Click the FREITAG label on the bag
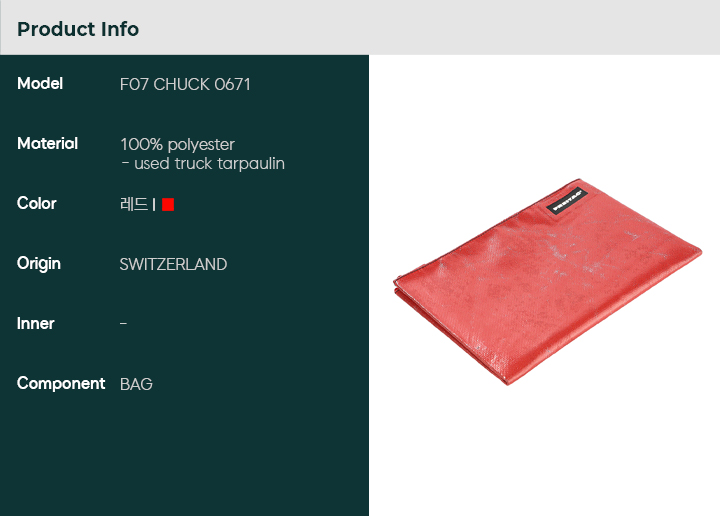The image size is (720, 516). [567, 201]
